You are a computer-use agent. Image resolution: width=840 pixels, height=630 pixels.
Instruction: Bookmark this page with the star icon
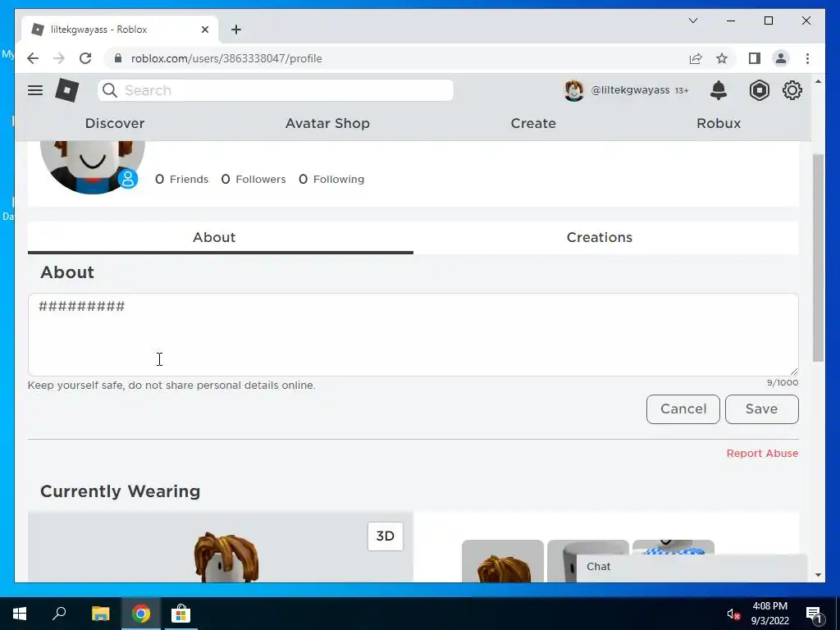pyautogui.click(x=722, y=58)
